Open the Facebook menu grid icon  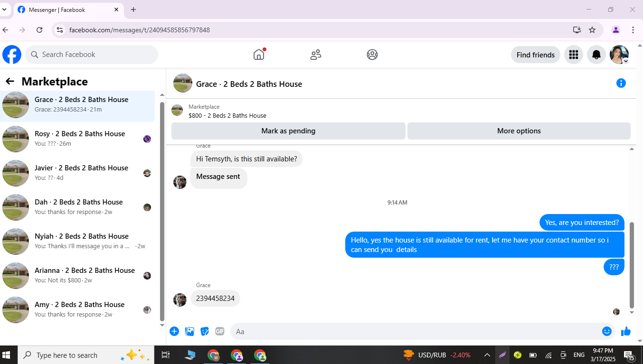click(x=574, y=55)
